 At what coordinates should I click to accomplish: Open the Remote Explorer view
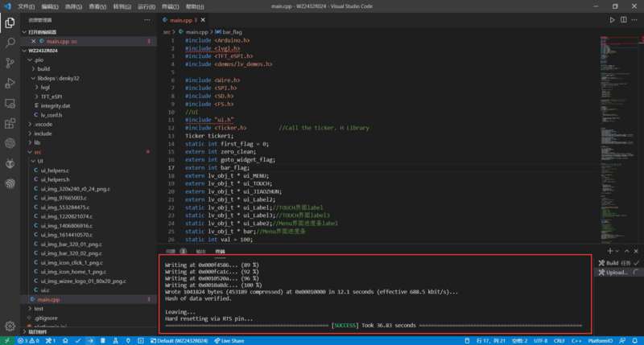(10, 104)
